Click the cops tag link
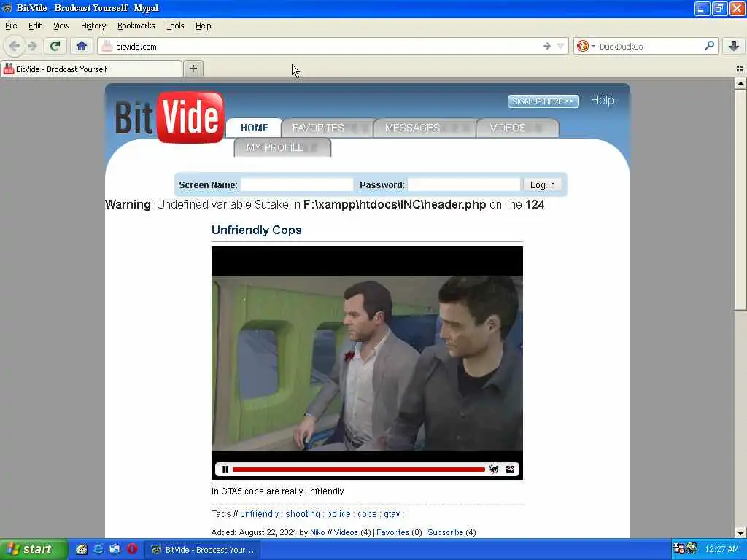 [x=367, y=514]
